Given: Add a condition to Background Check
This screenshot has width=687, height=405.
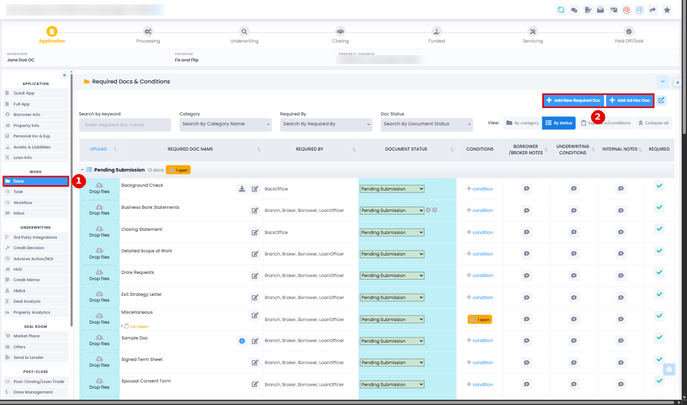Looking at the screenshot, I should [480, 189].
